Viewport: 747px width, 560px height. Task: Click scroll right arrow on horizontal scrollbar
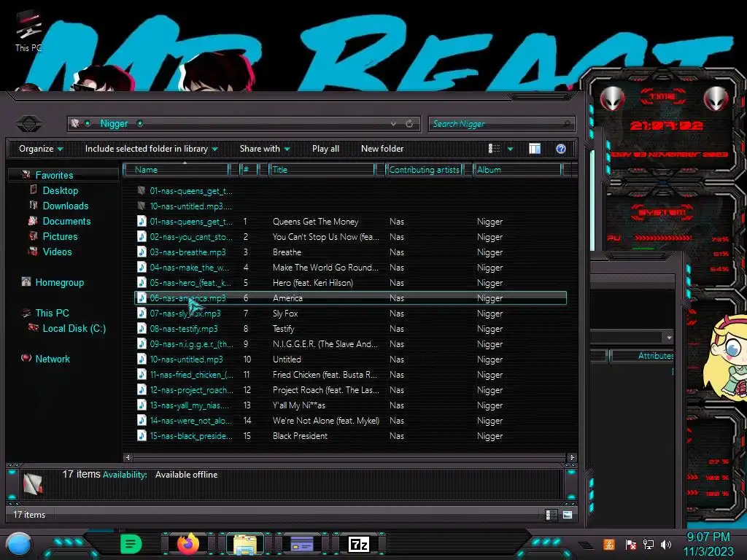coord(572,457)
